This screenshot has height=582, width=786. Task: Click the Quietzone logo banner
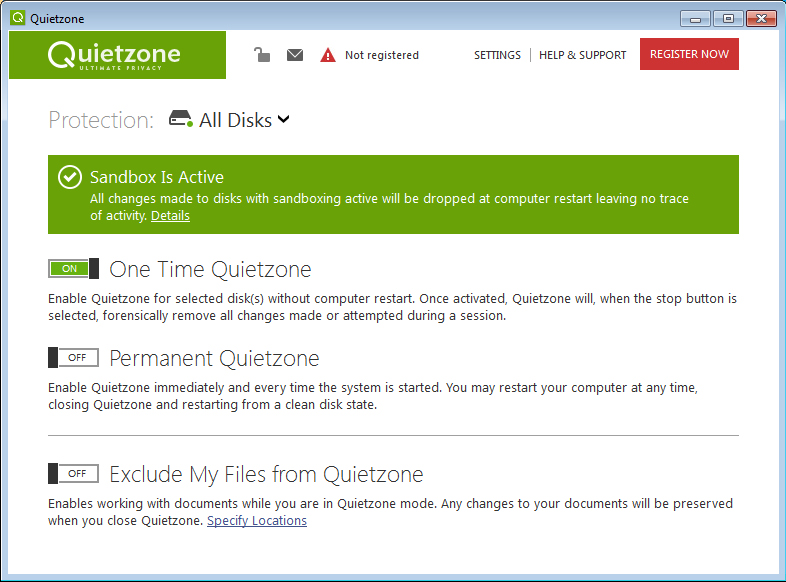tap(117, 55)
